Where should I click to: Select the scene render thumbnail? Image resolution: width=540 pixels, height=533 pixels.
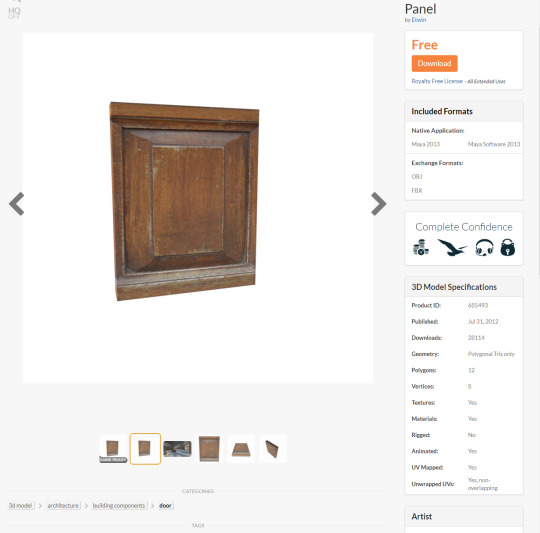[177, 449]
